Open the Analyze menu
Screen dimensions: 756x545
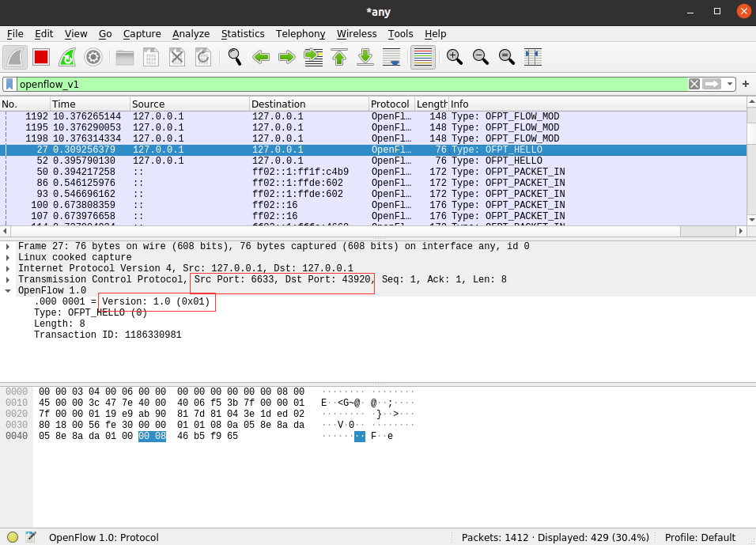[x=191, y=34]
